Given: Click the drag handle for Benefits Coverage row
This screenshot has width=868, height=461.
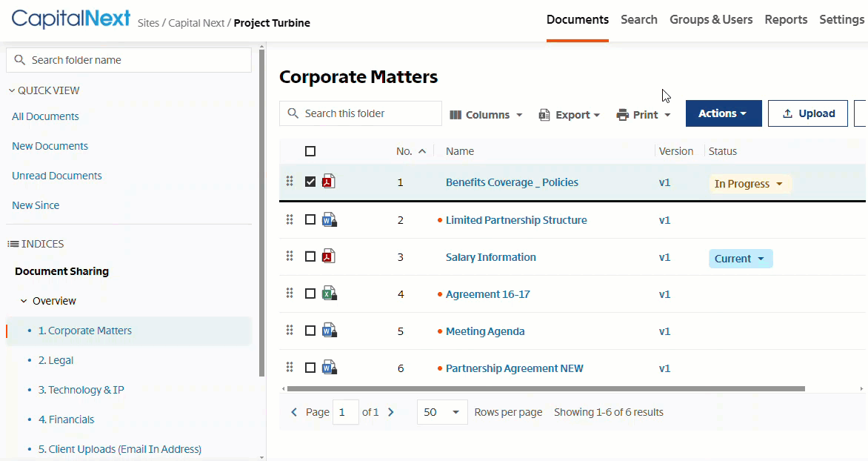Looking at the screenshot, I should 290,181.
